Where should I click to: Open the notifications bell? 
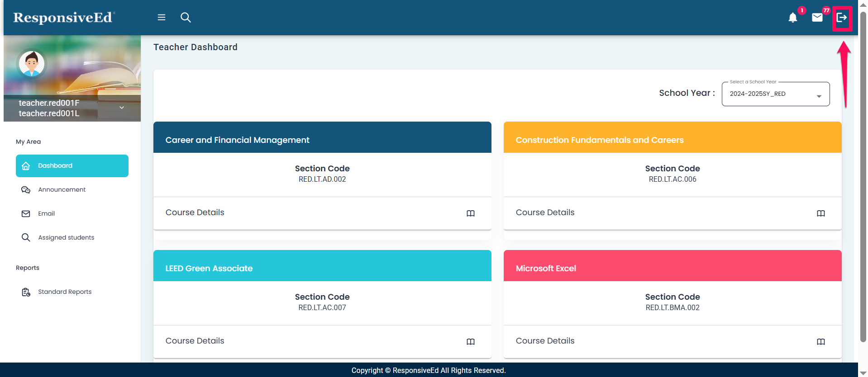click(792, 18)
